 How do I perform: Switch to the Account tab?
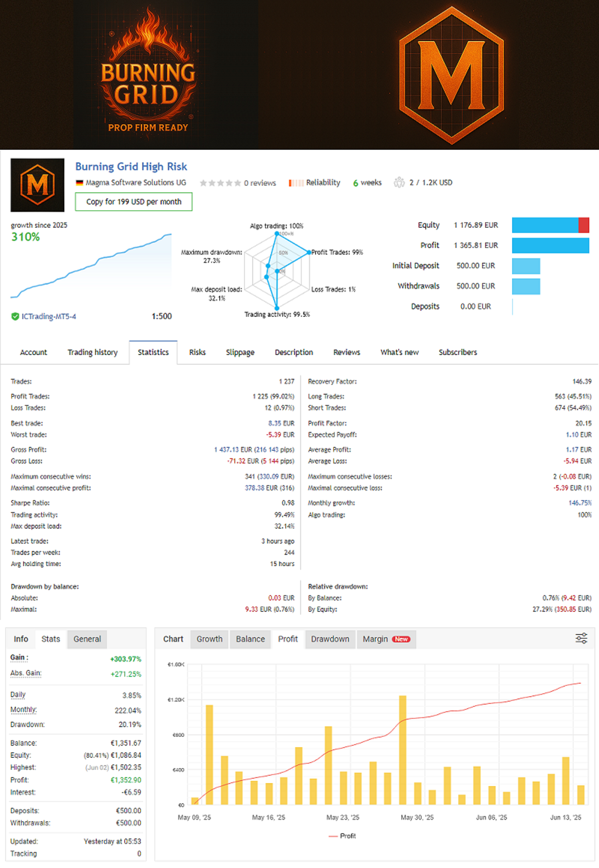point(33,352)
